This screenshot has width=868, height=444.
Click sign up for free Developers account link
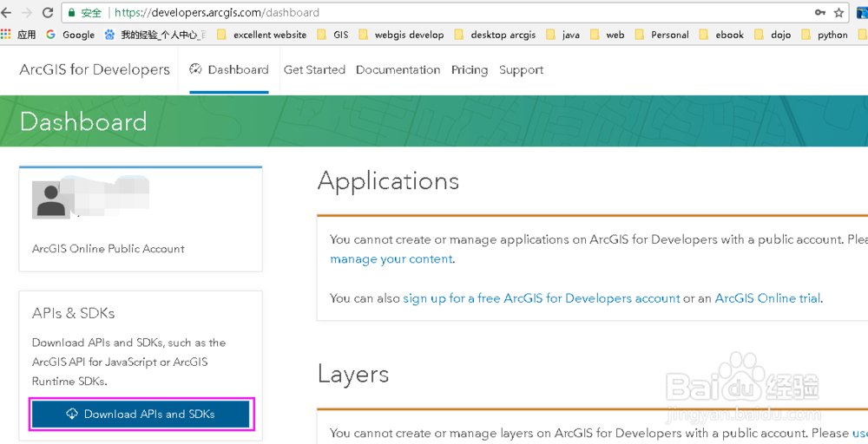pyautogui.click(x=542, y=298)
